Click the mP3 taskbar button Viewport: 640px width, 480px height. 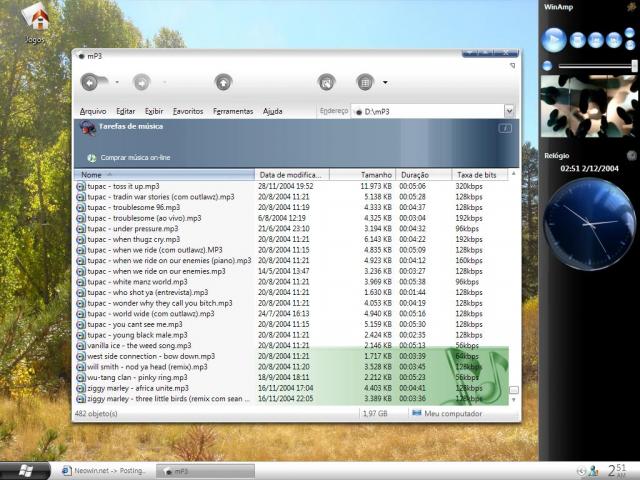(205, 471)
